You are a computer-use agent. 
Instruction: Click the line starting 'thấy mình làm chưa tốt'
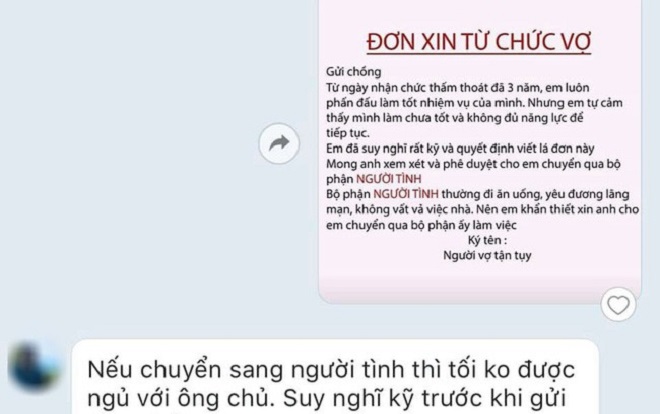tap(455, 118)
